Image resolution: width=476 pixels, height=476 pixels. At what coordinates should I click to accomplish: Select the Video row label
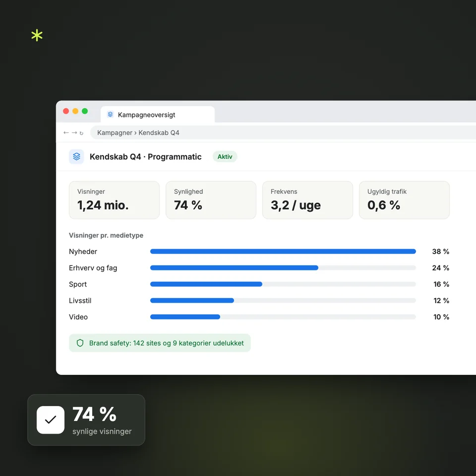(x=78, y=317)
